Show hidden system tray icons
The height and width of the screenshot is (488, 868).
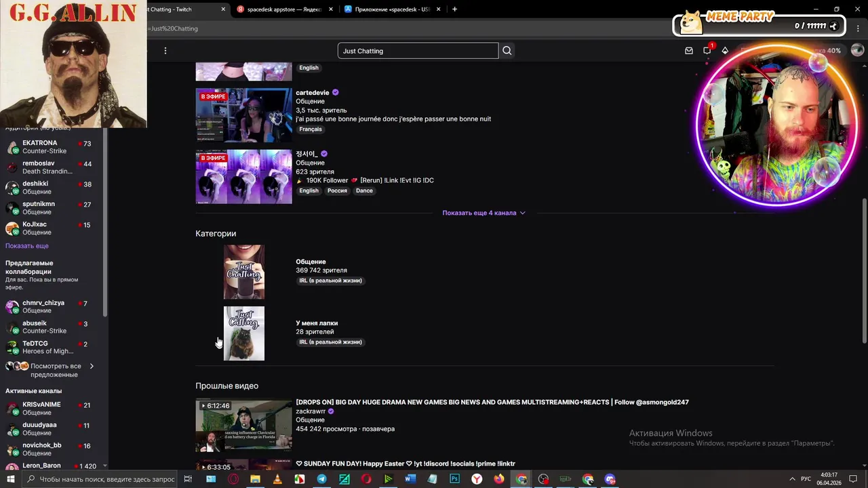pyautogui.click(x=792, y=479)
